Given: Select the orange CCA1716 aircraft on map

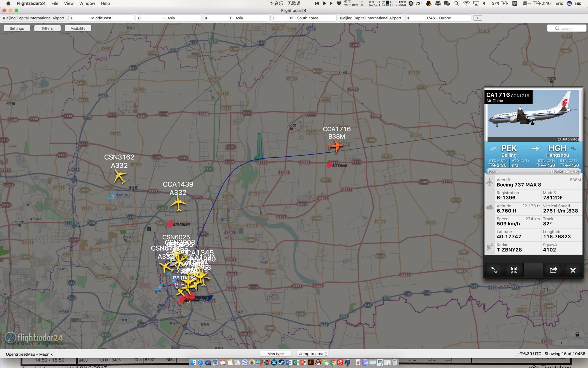Looking at the screenshot, I should [335, 146].
